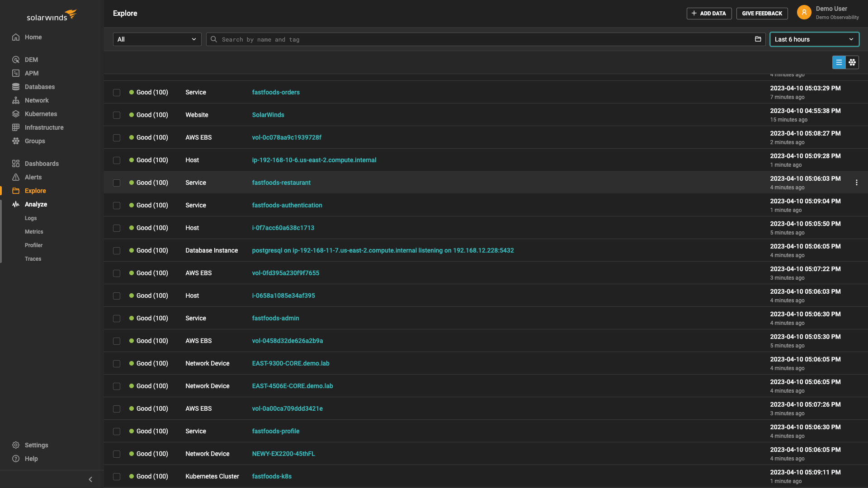Click the Kubernetes layers icon in sidebar

pos(16,114)
